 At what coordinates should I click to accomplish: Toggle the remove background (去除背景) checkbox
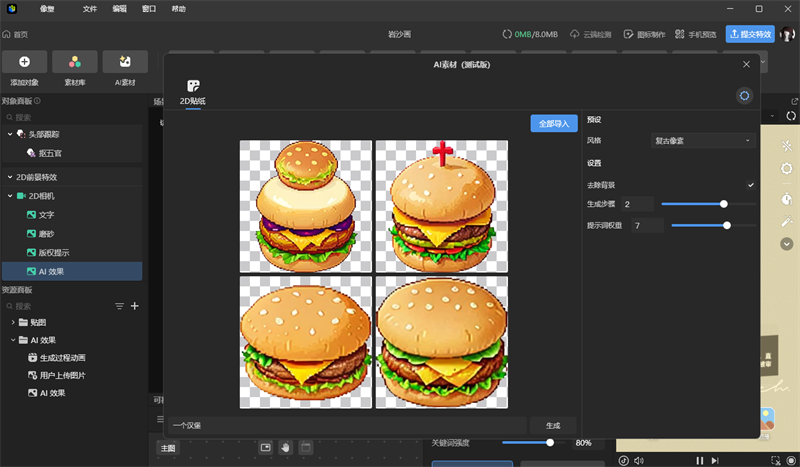coord(750,185)
